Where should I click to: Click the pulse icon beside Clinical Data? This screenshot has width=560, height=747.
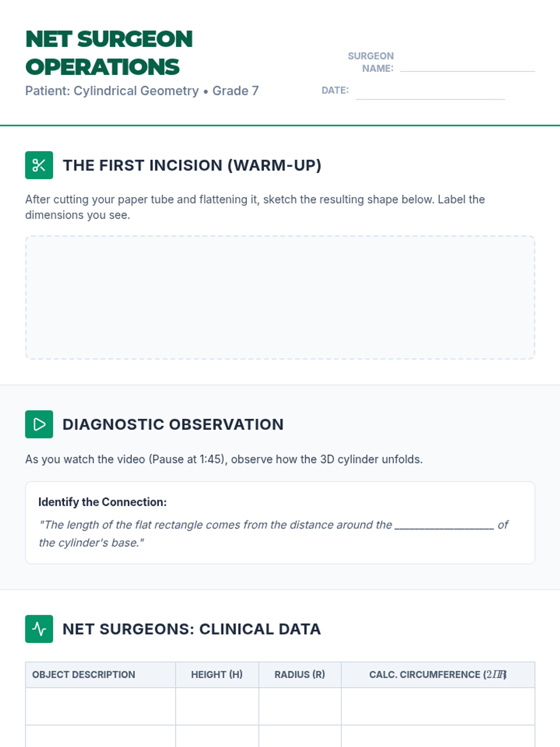39,629
